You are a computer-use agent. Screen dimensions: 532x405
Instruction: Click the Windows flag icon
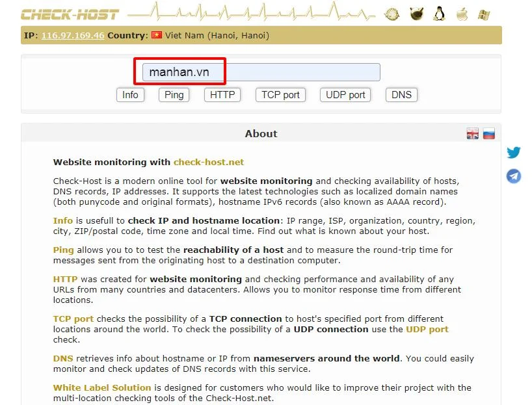pyautogui.click(x=483, y=14)
